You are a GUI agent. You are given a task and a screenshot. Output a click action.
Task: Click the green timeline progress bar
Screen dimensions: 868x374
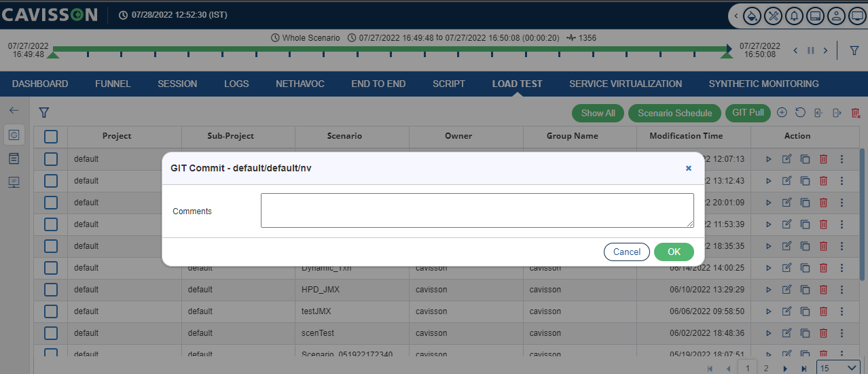390,48
